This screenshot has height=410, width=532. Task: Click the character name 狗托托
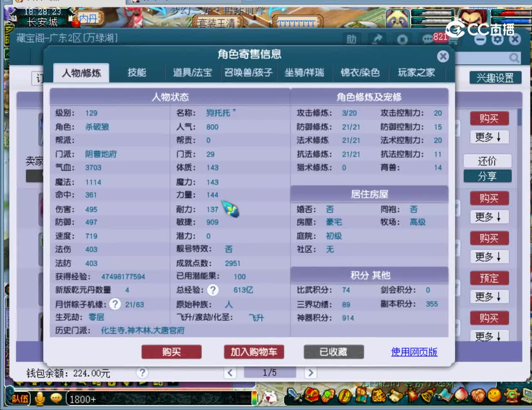click(218, 113)
